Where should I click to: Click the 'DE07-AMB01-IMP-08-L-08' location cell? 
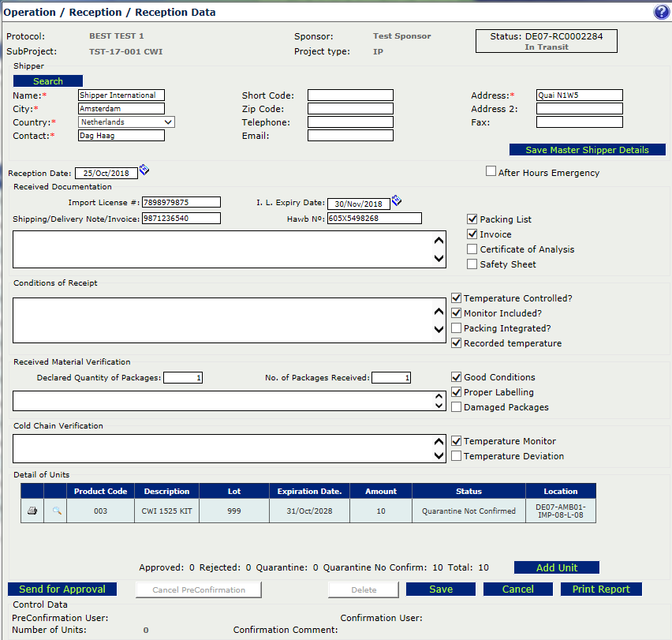[x=561, y=511]
